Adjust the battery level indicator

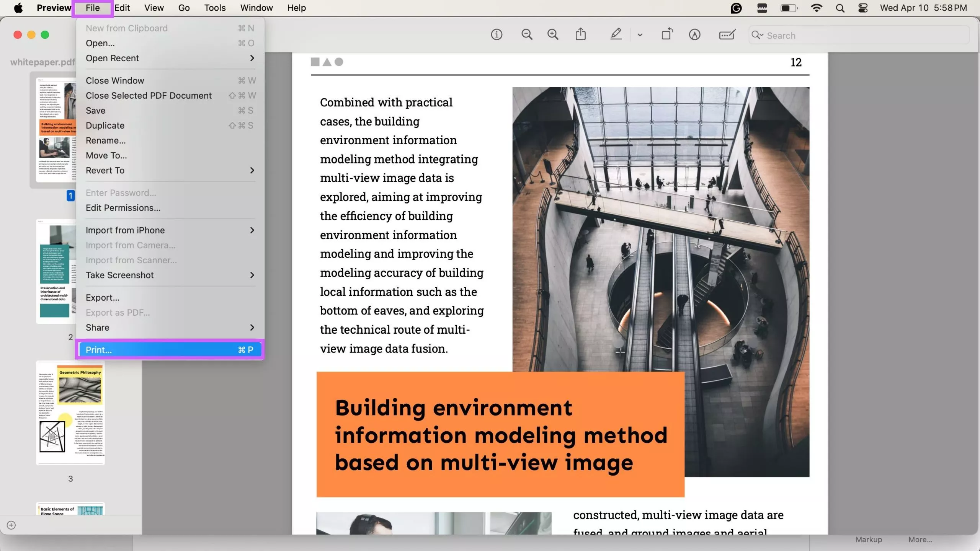coord(789,8)
